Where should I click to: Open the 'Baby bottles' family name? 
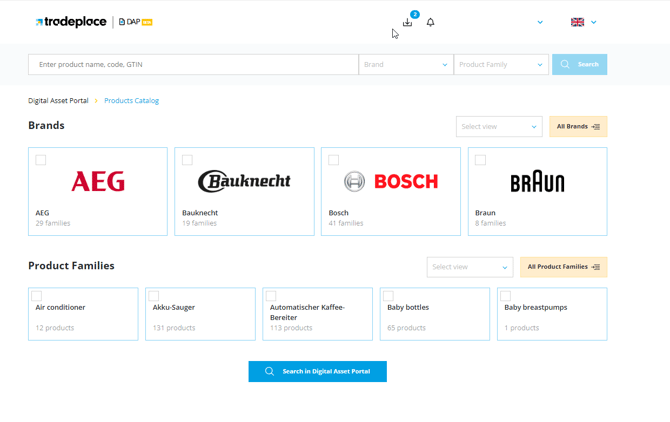pos(408,308)
